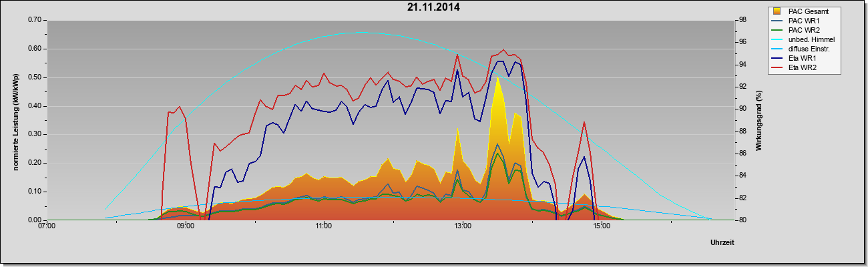
Task: Click the 07:00 time axis label
Action: pyautogui.click(x=47, y=226)
